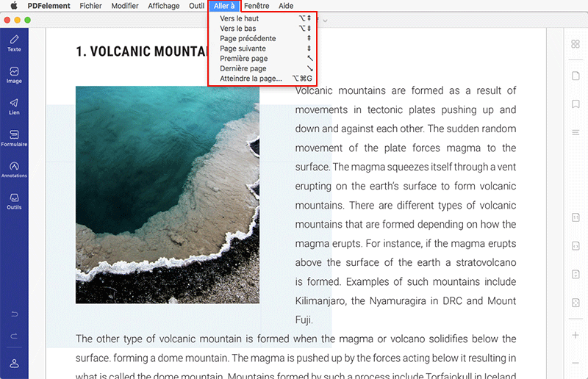Choose Première page menu entry
Image resolution: width=588 pixels, height=379 pixels.
click(x=262, y=59)
